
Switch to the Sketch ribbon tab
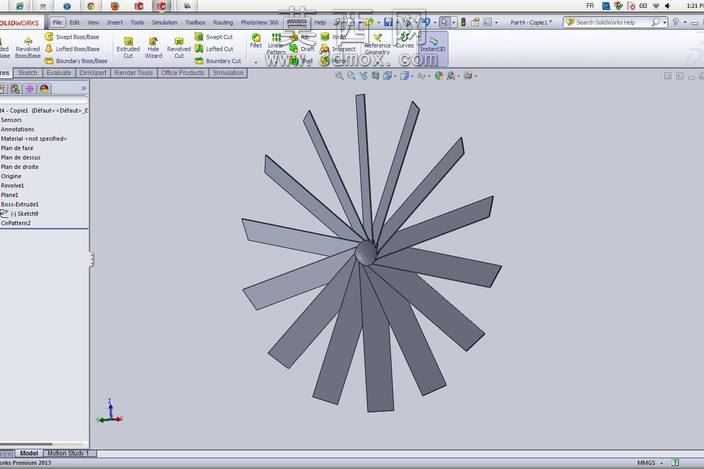tap(28, 73)
